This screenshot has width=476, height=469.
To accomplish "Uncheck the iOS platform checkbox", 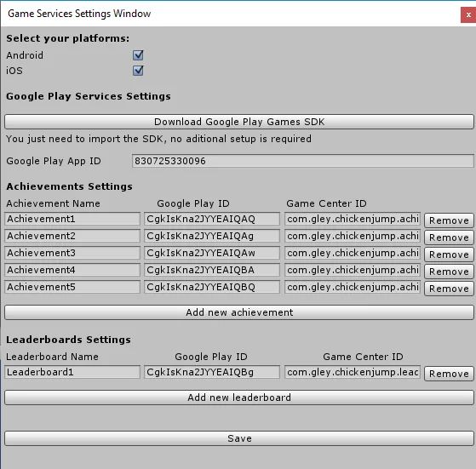I will [138, 71].
